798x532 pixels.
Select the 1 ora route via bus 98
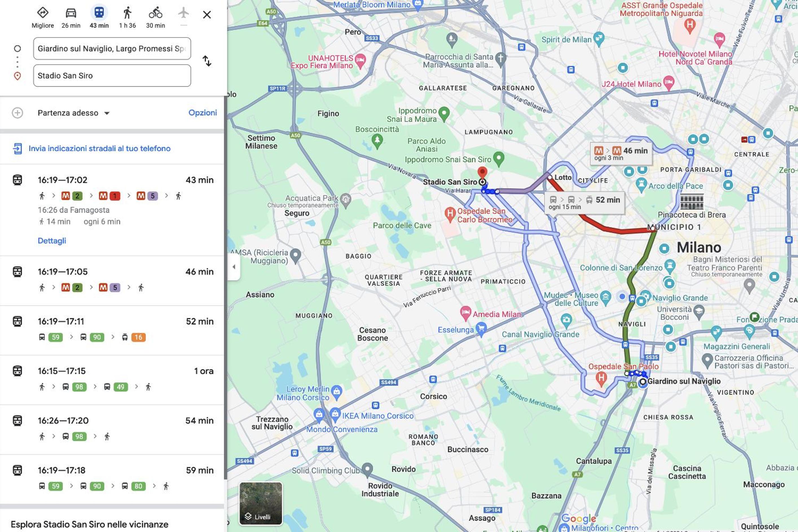coord(112,380)
